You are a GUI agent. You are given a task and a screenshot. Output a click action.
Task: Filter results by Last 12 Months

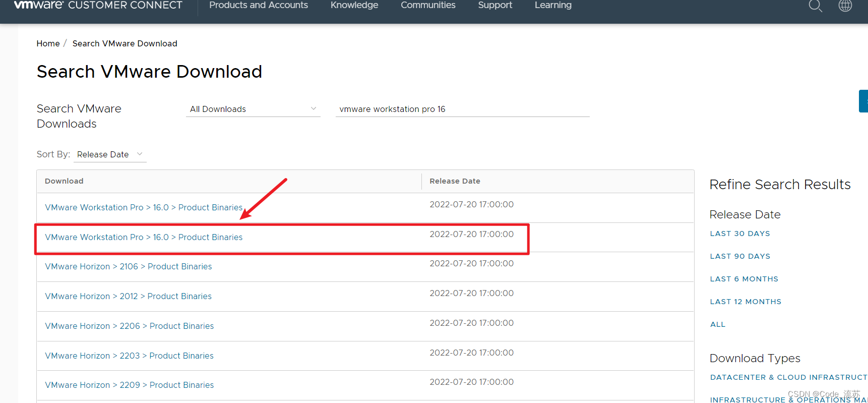(x=746, y=302)
